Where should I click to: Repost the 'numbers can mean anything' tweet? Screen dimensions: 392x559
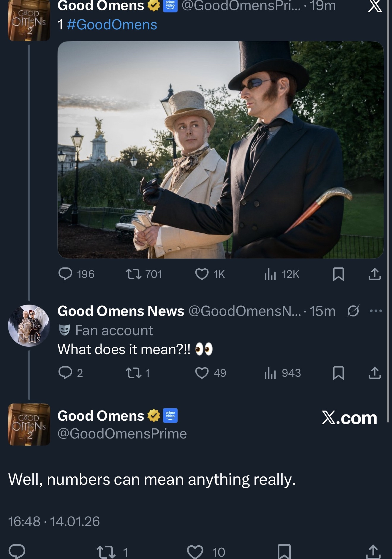click(106, 552)
